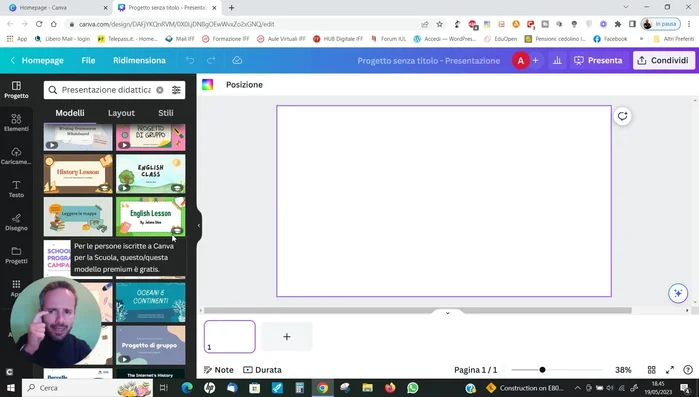Edit the project title field

(x=428, y=60)
